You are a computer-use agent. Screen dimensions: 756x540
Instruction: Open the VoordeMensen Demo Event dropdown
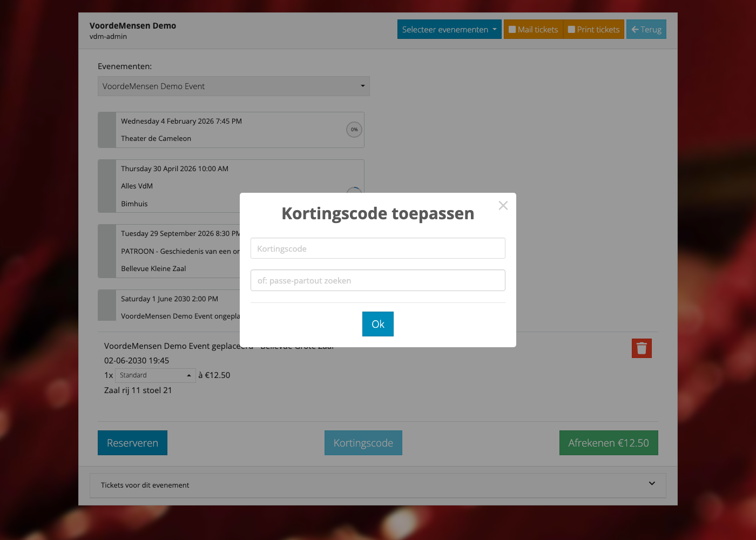point(233,86)
